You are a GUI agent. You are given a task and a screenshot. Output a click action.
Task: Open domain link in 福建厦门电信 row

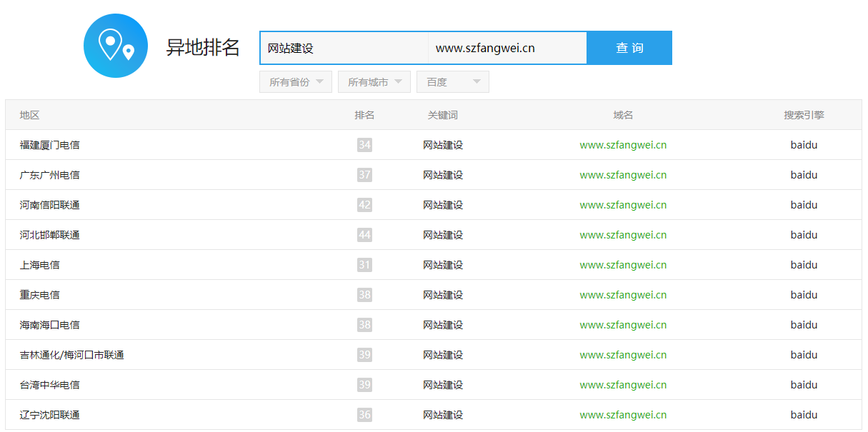click(x=623, y=145)
